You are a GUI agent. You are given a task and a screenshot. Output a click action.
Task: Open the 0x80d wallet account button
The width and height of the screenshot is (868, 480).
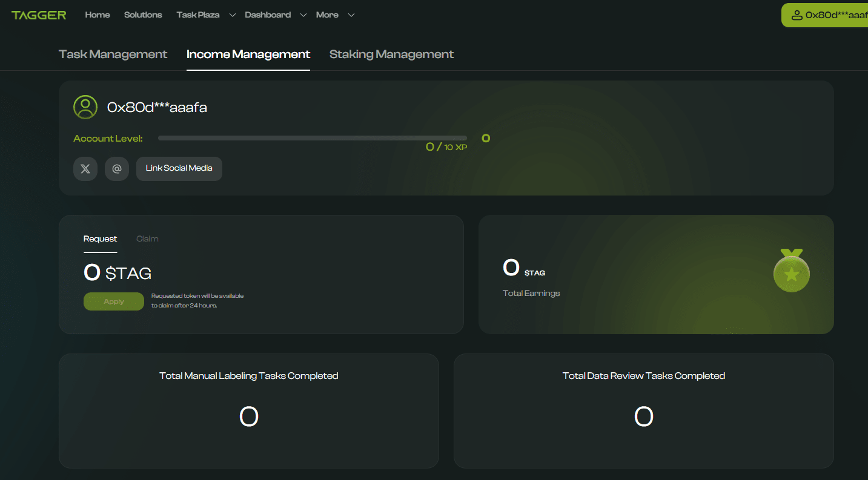pos(825,15)
